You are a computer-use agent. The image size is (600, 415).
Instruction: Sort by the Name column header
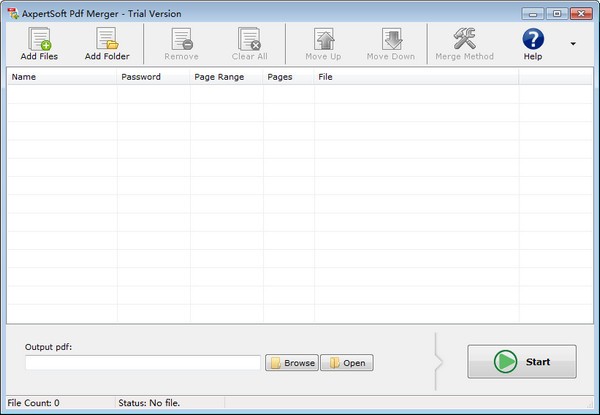click(x=62, y=77)
